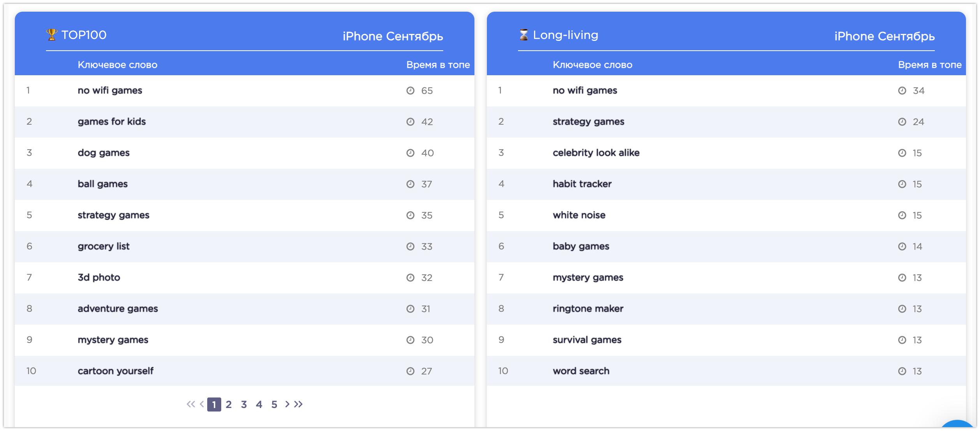Jump to first page double arrow

tap(190, 404)
